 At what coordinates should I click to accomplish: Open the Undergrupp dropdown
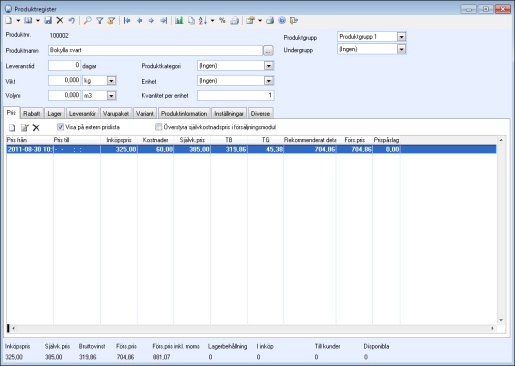[x=401, y=49]
